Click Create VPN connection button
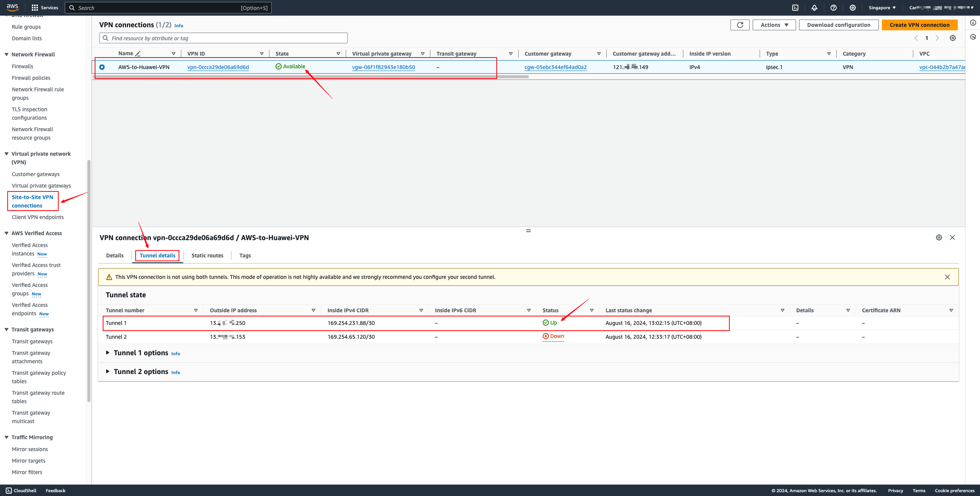The image size is (980, 496). click(x=919, y=25)
